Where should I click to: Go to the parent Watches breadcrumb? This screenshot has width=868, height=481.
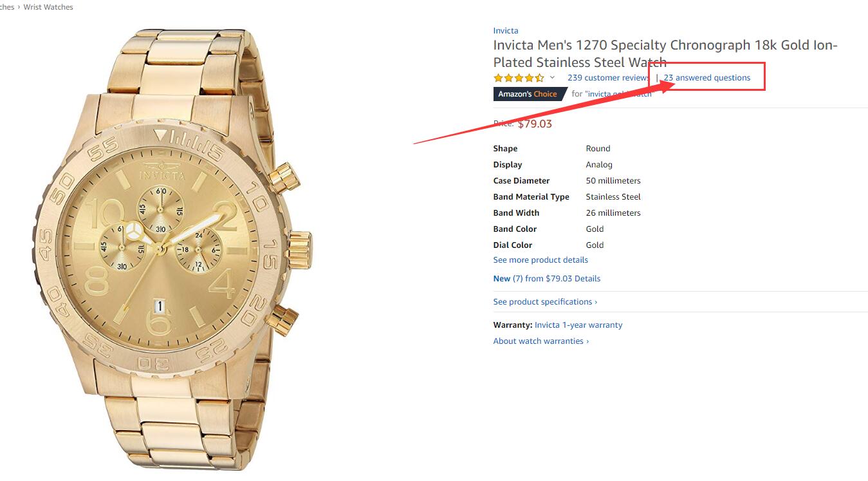(6, 7)
